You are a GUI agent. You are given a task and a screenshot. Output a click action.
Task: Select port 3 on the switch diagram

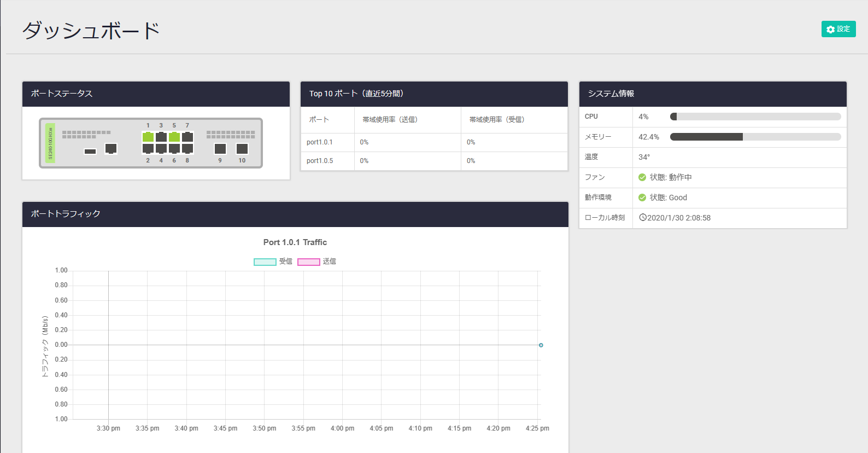click(161, 137)
